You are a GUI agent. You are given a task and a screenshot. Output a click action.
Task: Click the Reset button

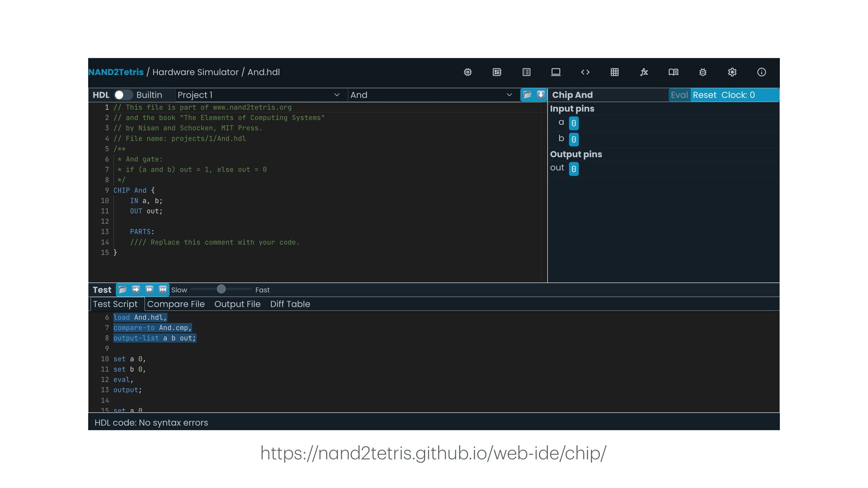(704, 95)
